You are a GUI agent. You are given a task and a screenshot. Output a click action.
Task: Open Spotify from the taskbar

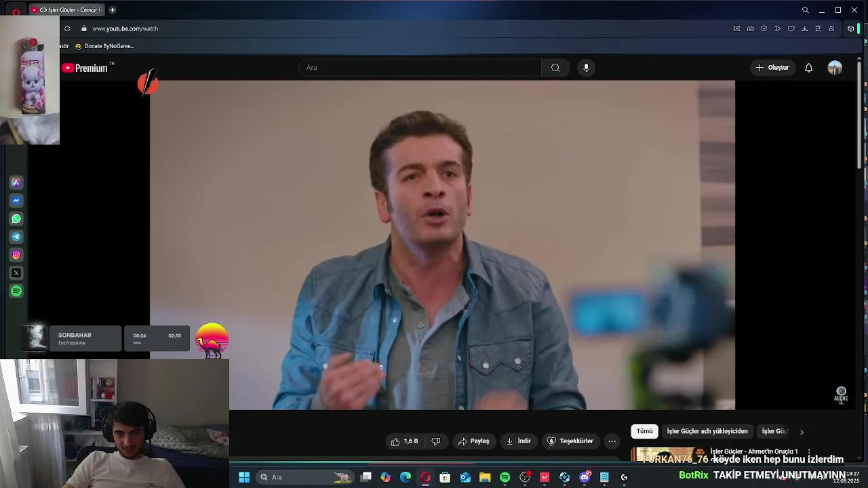[505, 477]
